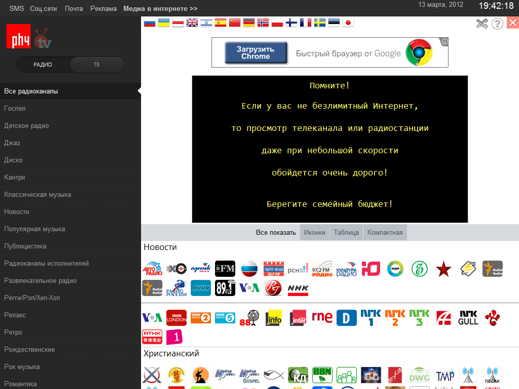The height and width of the screenshot is (389, 519).
Task: Choose the United Kingdom flag icon
Action: coord(192,23)
